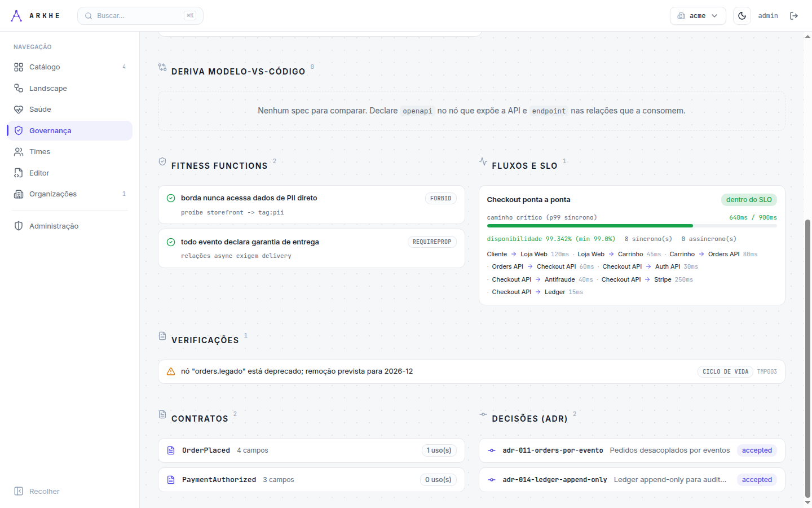
Task: Open the acme organization dropdown
Action: coord(698,16)
